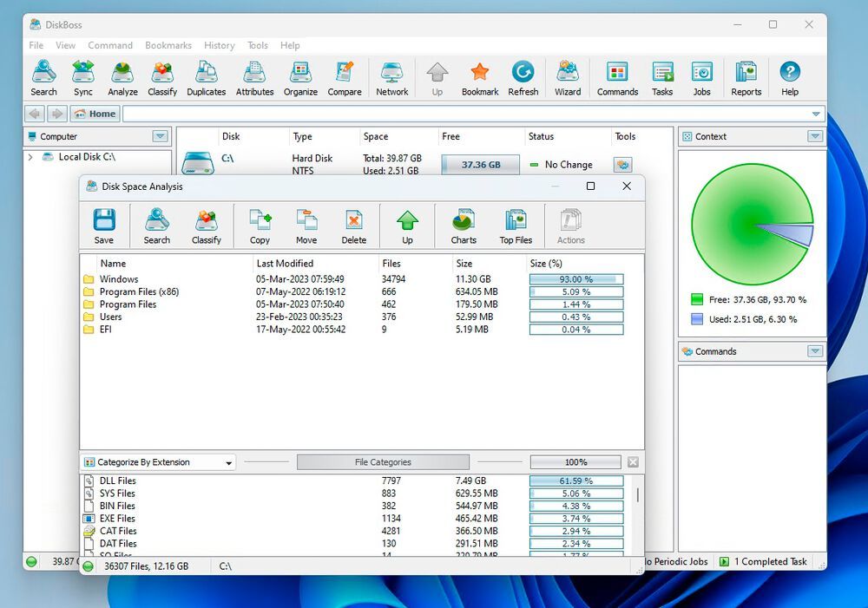
Task: Expand the Local Disk C:\ tree node
Action: (31, 157)
